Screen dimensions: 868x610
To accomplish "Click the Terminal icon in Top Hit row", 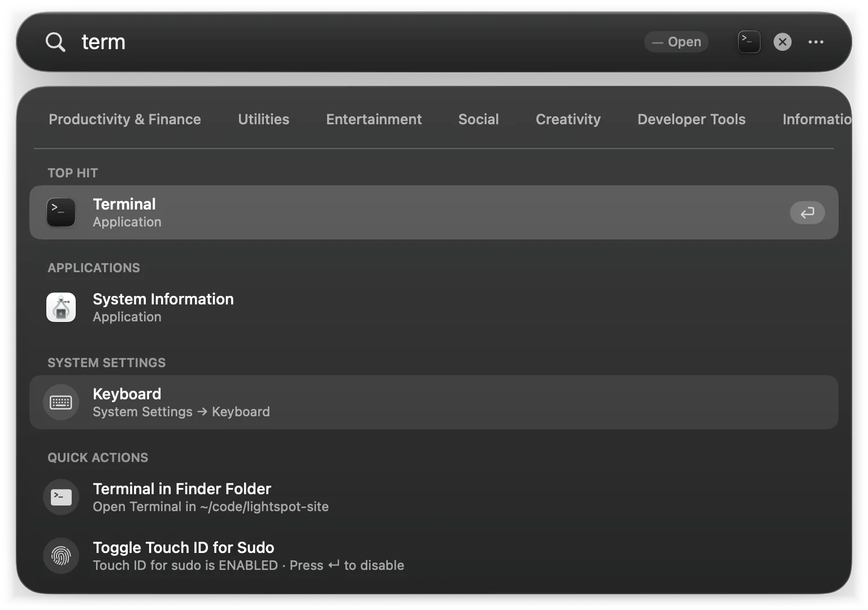I will [x=61, y=212].
